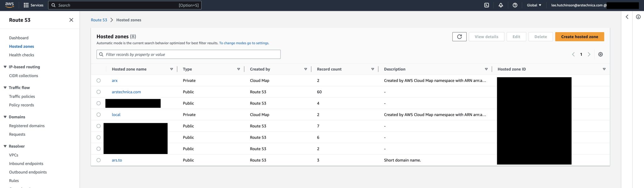Image resolution: width=644 pixels, height=188 pixels.
Task: Close the Route 53 navigation panel
Action: (71, 20)
